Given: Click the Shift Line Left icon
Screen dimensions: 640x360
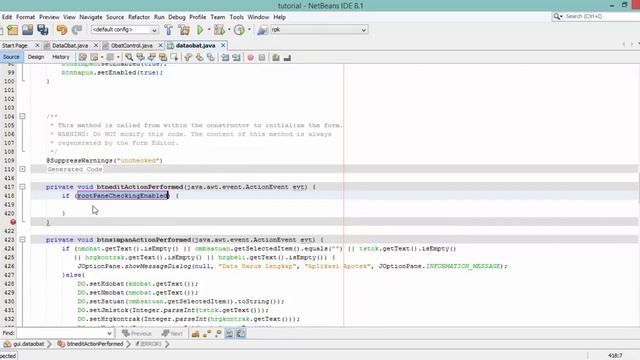Looking at the screenshot, I should click(x=225, y=58).
